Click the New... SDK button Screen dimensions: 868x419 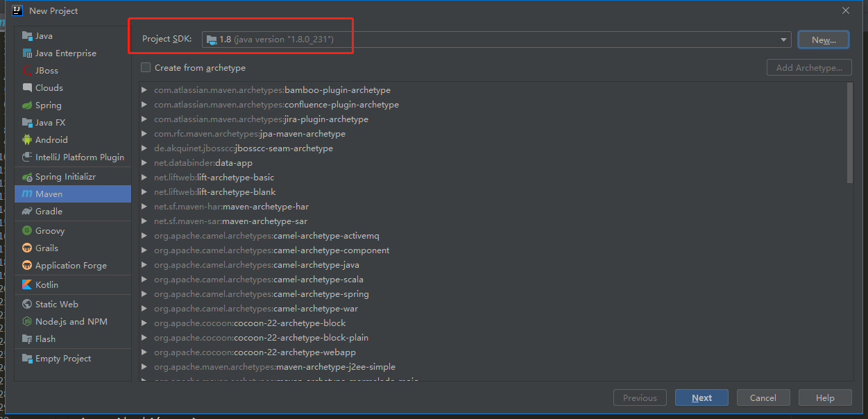(x=824, y=40)
